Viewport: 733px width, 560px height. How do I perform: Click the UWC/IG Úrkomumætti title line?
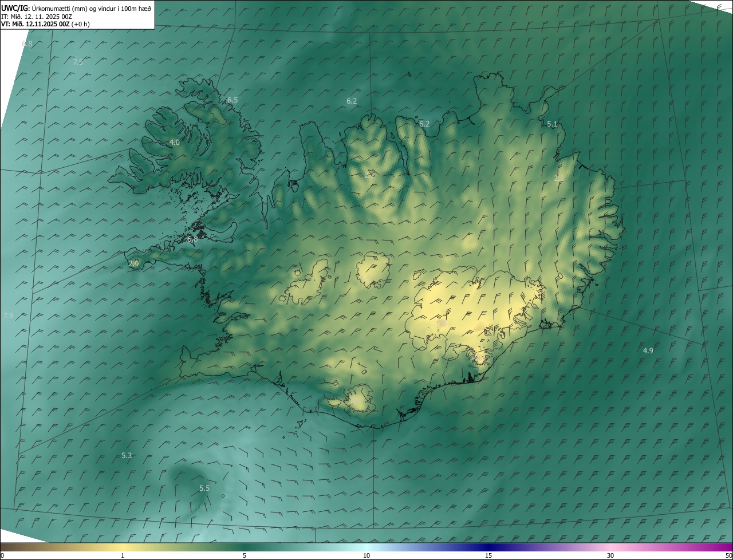coord(76,9)
